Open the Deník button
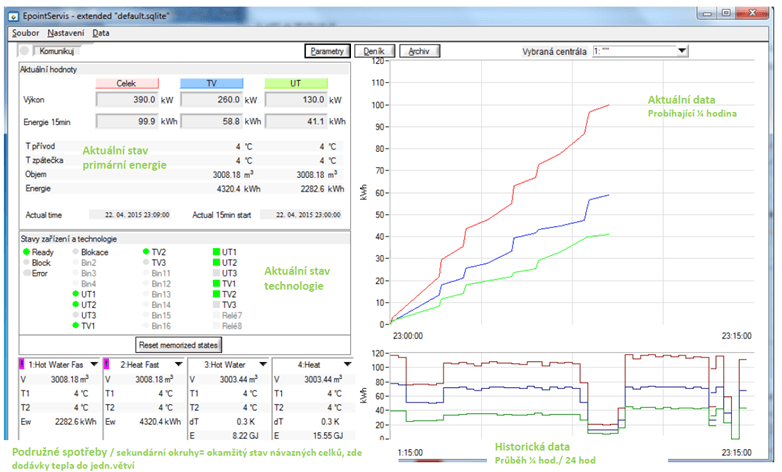This screenshot has height=472, width=782. point(374,51)
